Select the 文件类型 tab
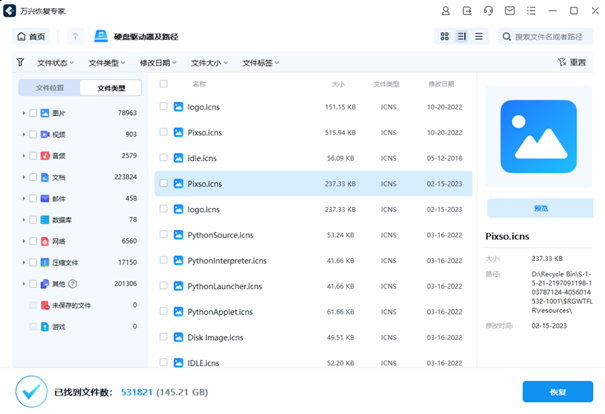 [111, 88]
